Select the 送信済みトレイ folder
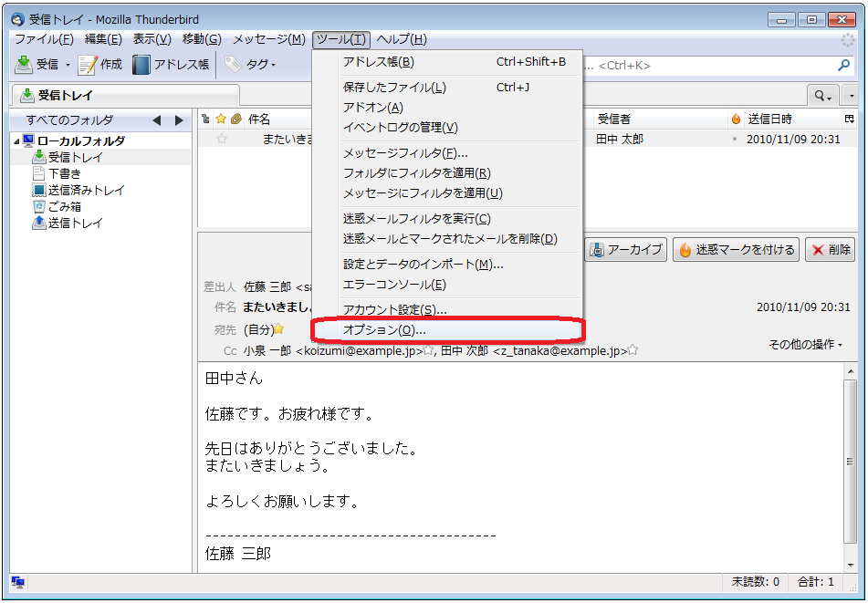 coord(86,191)
